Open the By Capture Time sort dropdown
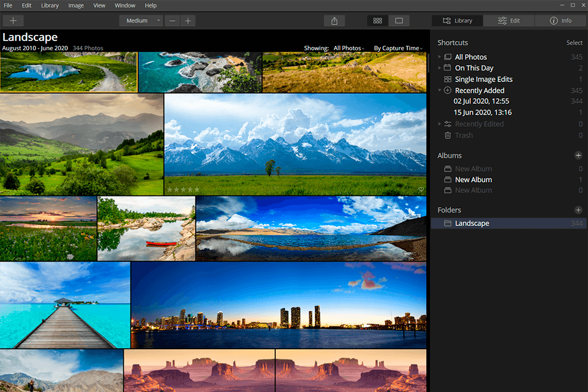588x392 pixels. pyautogui.click(x=398, y=48)
